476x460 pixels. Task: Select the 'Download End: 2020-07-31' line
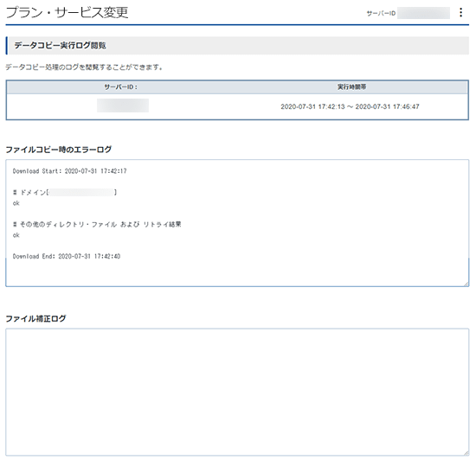click(x=67, y=256)
